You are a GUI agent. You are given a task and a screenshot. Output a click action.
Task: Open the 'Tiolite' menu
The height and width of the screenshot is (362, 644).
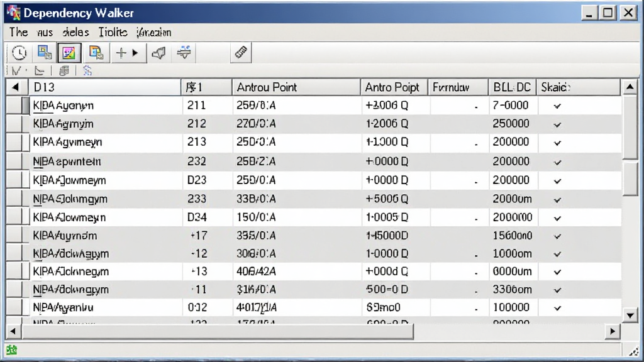pos(113,33)
